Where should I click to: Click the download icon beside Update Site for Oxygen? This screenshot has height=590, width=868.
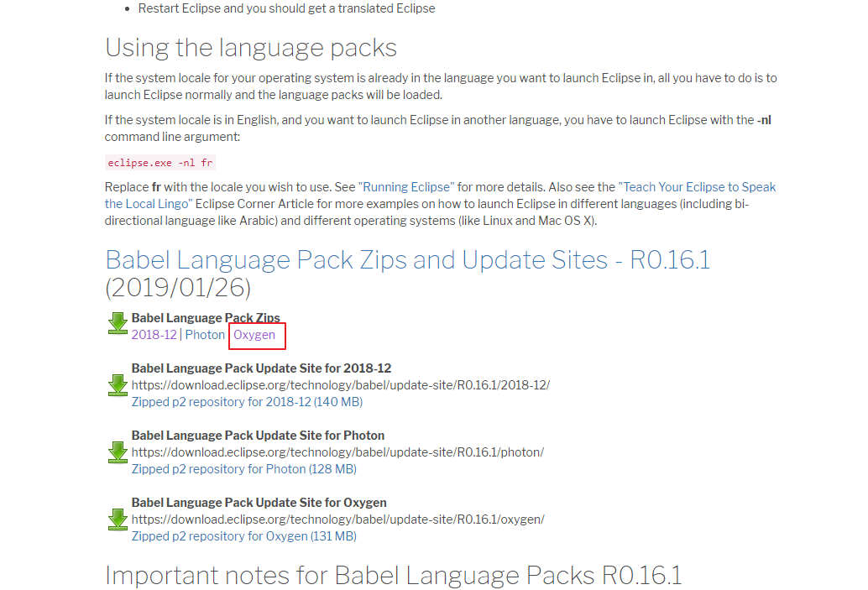(x=118, y=520)
